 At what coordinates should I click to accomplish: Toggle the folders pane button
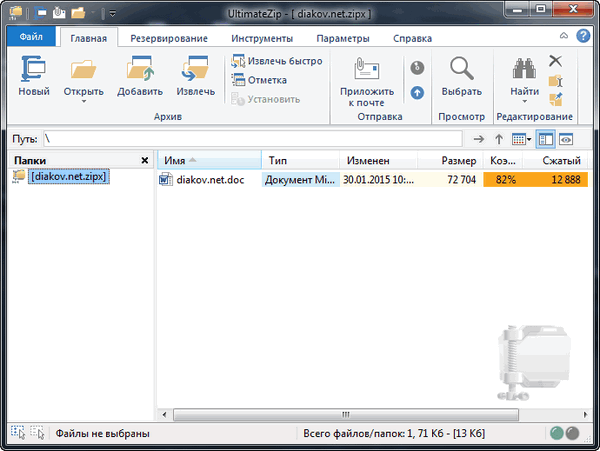click(x=545, y=139)
